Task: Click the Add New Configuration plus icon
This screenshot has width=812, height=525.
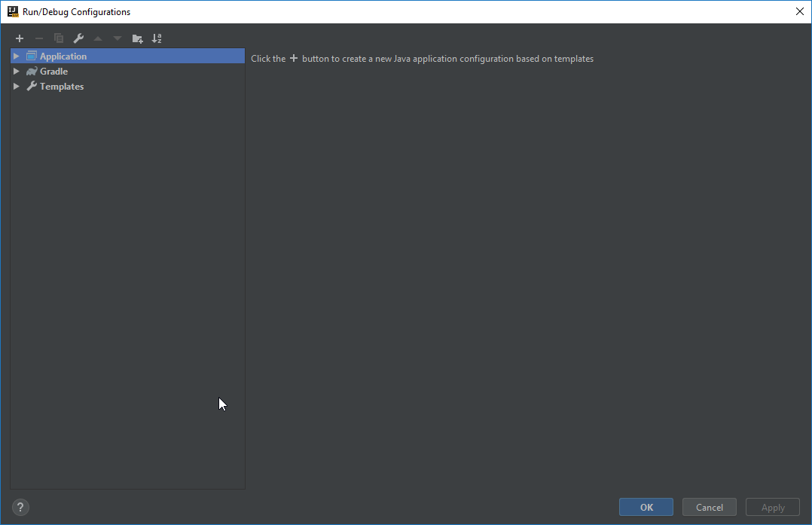Action: point(20,38)
